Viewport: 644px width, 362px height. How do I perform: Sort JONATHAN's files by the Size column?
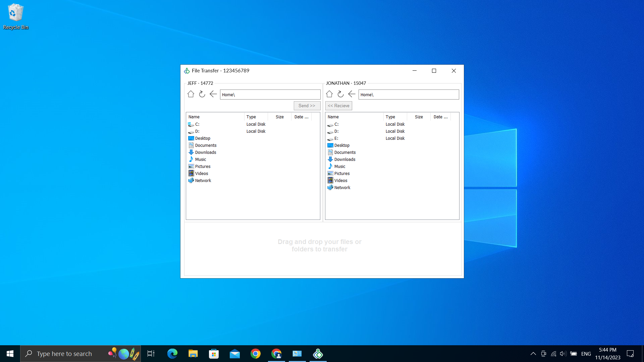[419, 117]
